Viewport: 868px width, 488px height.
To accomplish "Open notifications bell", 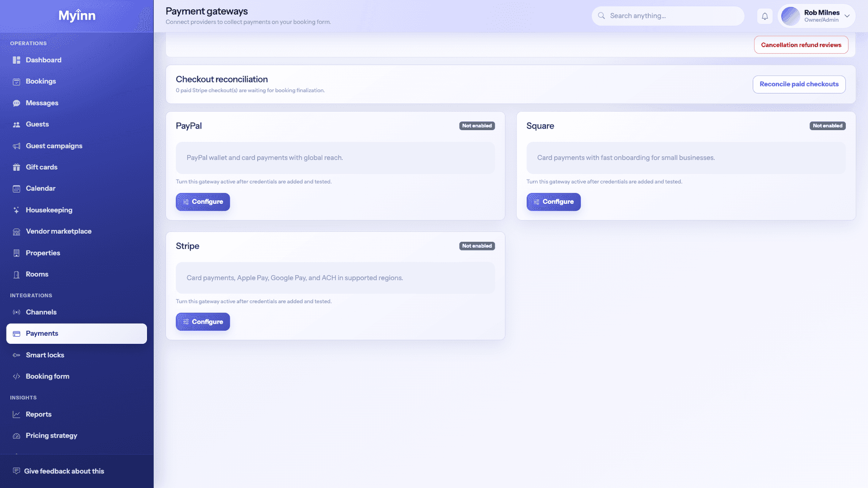I will click(x=765, y=16).
